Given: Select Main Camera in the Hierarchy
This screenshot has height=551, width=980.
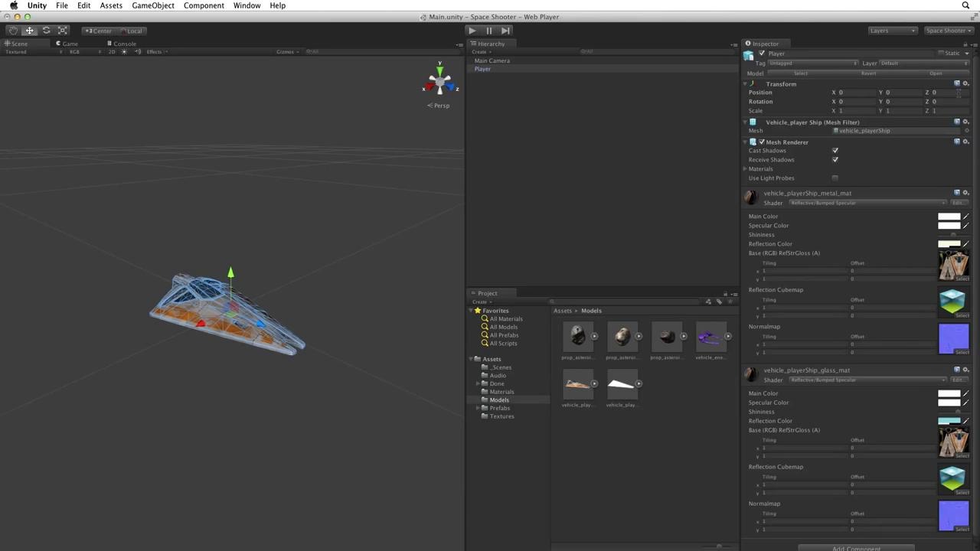Looking at the screenshot, I should [492, 60].
